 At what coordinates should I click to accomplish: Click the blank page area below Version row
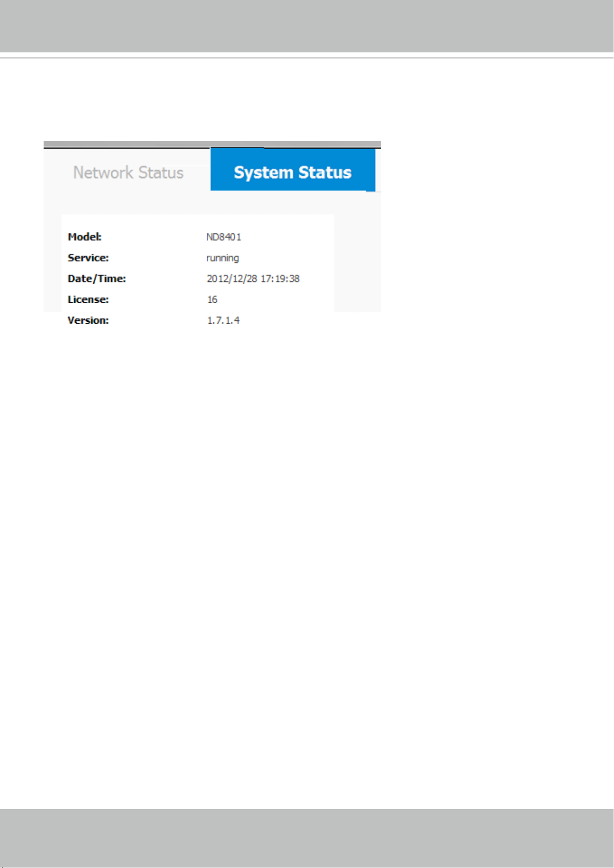307,566
